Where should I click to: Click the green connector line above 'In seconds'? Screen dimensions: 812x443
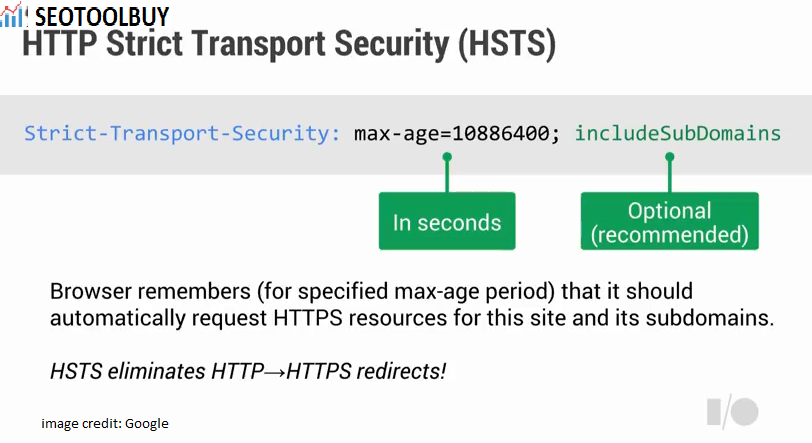coord(447,177)
